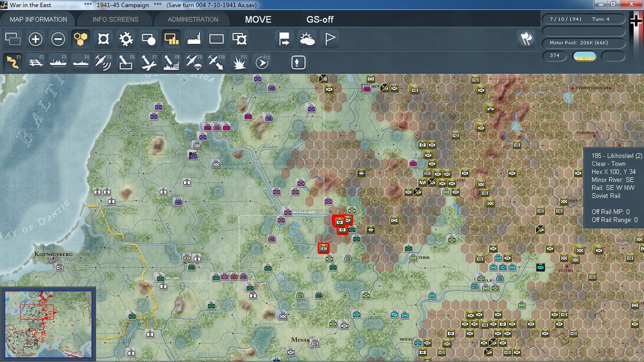Select the F3 naval transport mode icon
Image resolution: width=644 pixels, height=362 pixels.
coord(58,62)
